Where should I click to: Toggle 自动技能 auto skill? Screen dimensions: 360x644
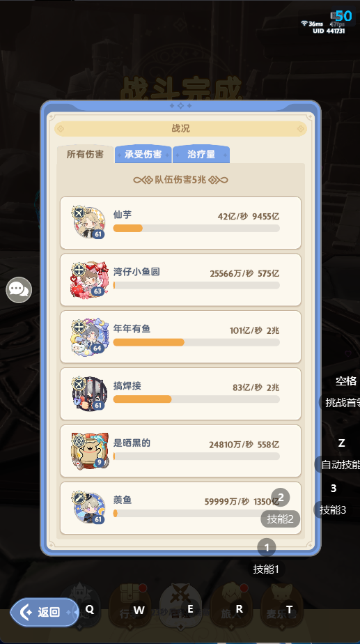(338, 464)
